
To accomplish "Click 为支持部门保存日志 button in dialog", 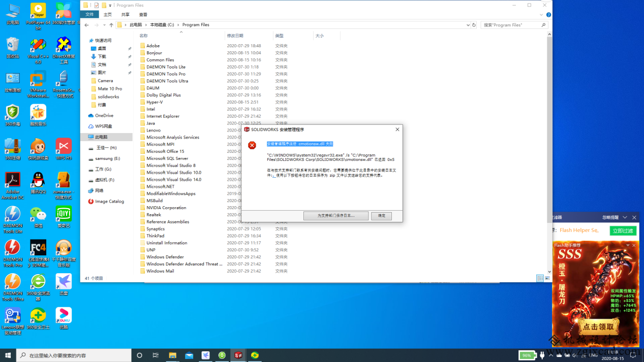I will 336,216.
